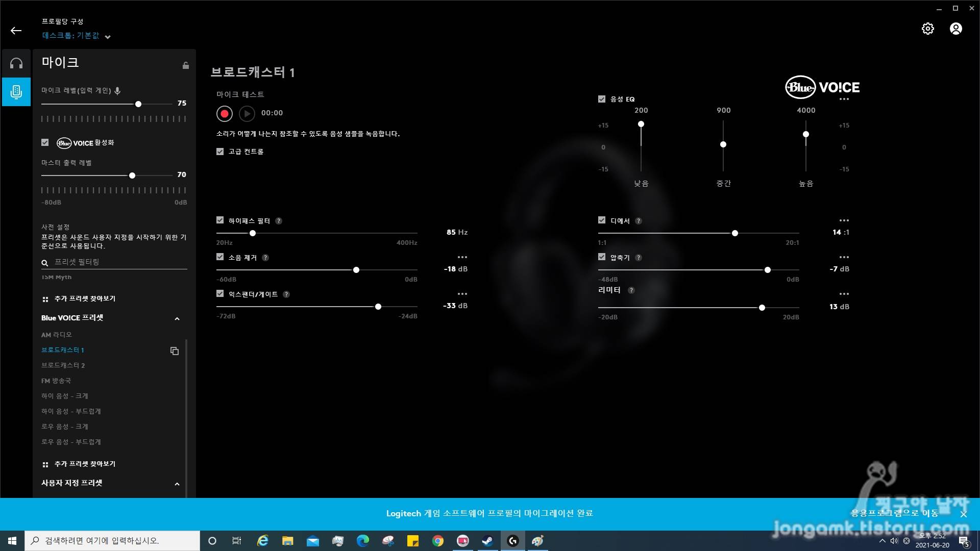The image size is (980, 551).
Task: Disable the Blue VO!CE 활성화 checkbox
Action: [x=45, y=143]
